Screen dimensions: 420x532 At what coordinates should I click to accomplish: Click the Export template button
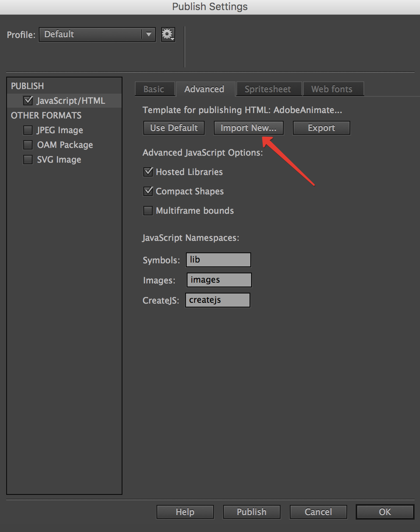point(322,128)
